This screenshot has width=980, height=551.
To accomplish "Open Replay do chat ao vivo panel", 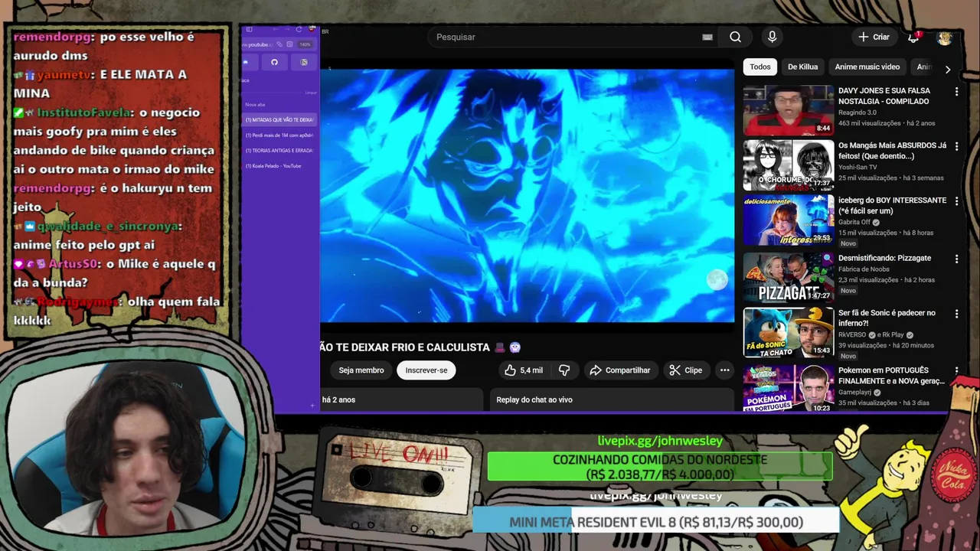I will click(610, 399).
